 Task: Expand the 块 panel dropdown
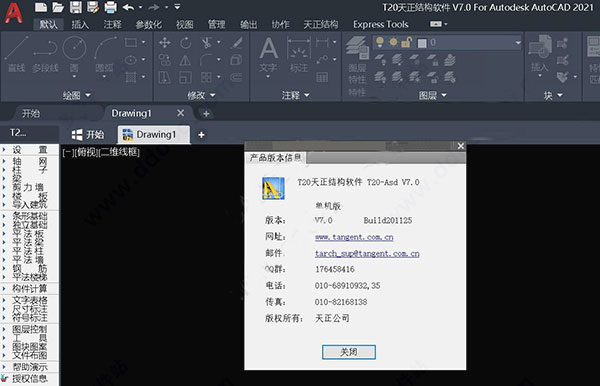553,95
